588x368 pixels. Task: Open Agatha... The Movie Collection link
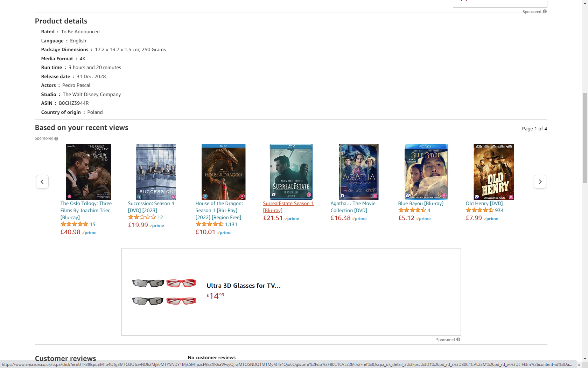pos(353,207)
